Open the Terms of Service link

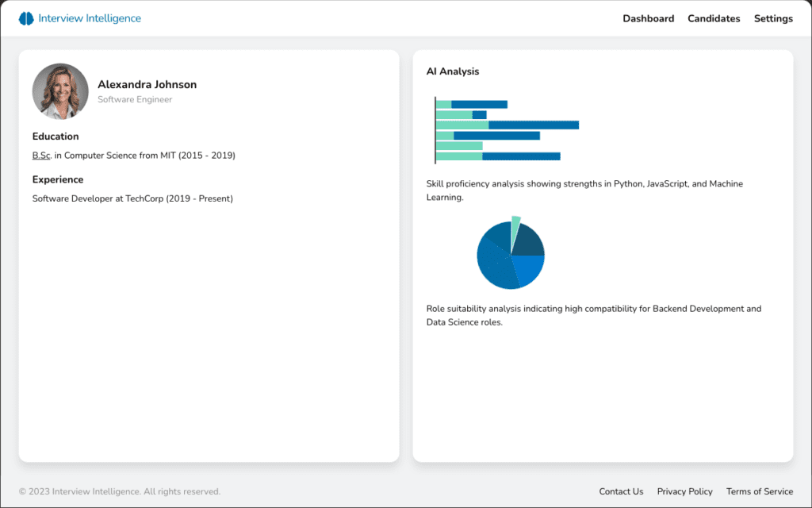tap(759, 491)
